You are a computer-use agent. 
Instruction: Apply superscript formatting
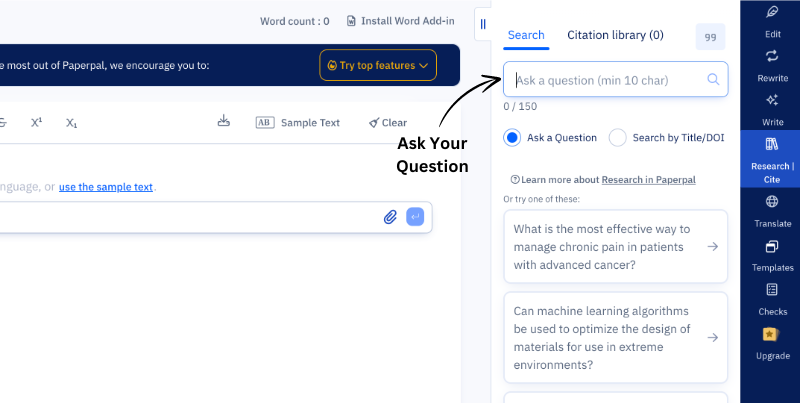36,122
